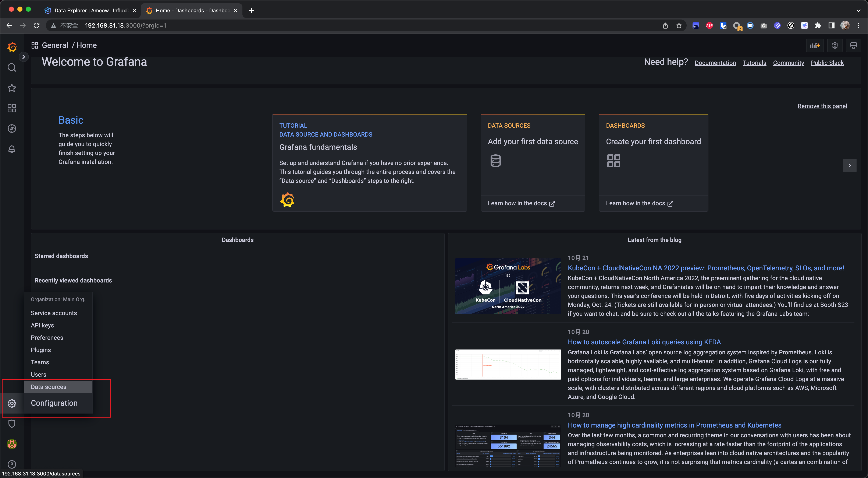
Task: Open dashboard settings gear icon top right
Action: pos(835,46)
